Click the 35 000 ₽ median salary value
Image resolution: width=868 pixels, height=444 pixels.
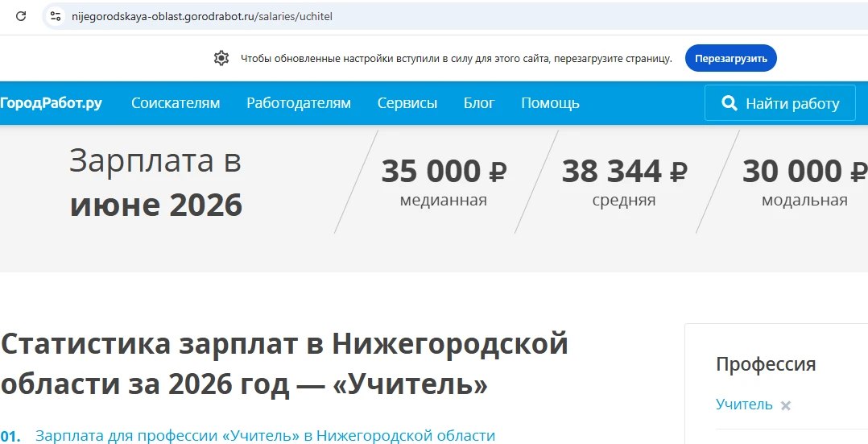pyautogui.click(x=444, y=171)
